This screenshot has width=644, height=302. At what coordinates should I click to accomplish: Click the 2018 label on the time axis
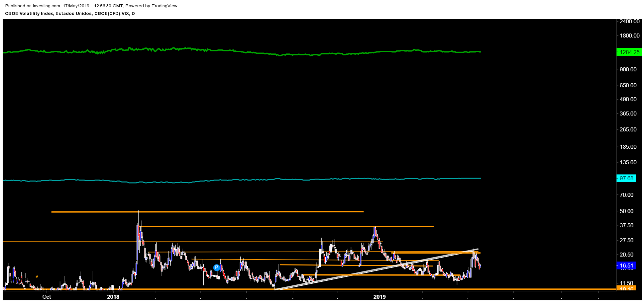113,297
